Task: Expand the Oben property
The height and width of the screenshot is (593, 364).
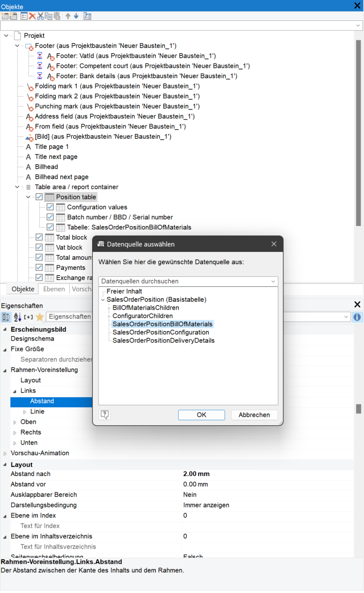Action: [15, 422]
